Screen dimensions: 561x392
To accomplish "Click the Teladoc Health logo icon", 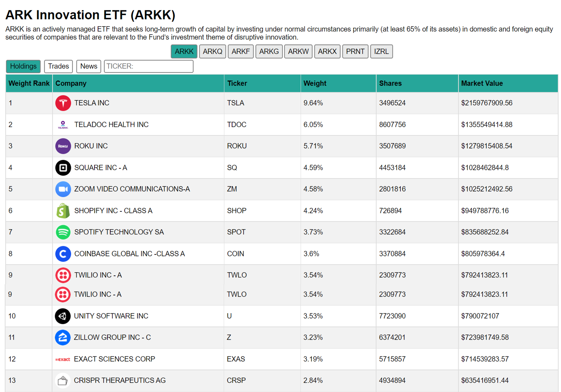I will click(63, 125).
